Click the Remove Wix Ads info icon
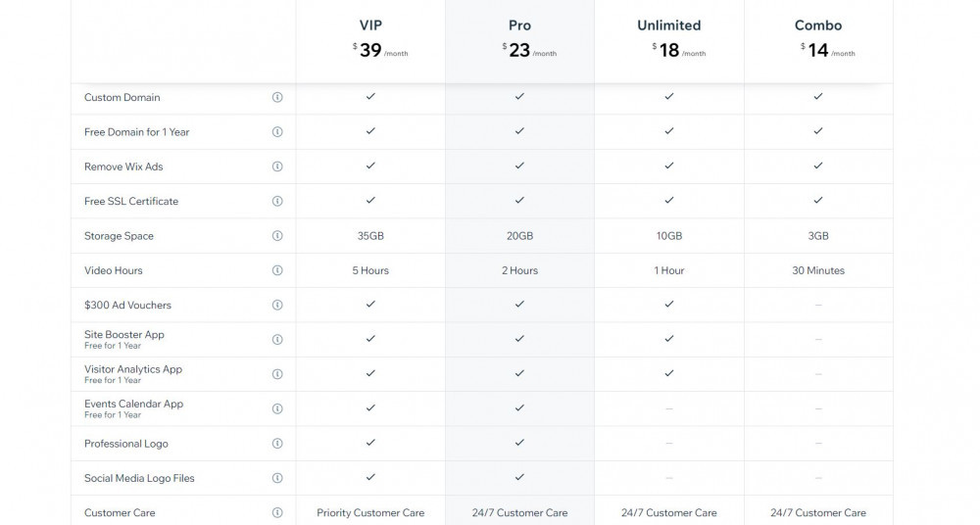This screenshot has height=525, width=980. [277, 167]
